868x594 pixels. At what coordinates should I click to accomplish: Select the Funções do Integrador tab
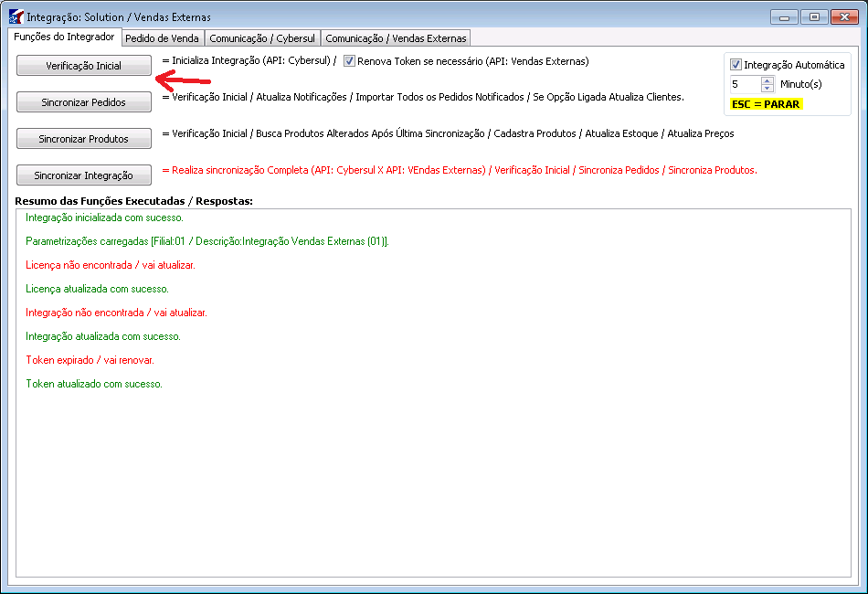click(x=64, y=37)
